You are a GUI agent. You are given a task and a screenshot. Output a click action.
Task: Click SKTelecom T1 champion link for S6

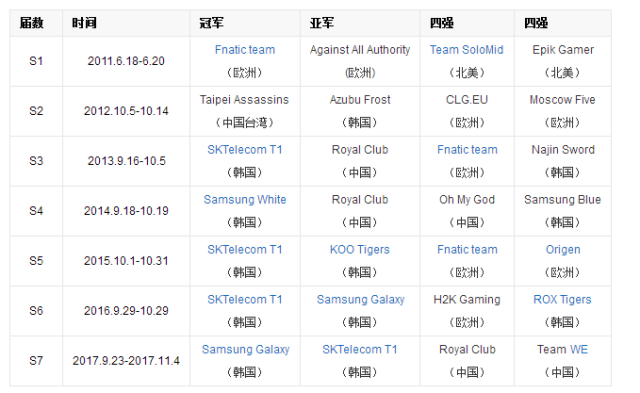(245, 300)
